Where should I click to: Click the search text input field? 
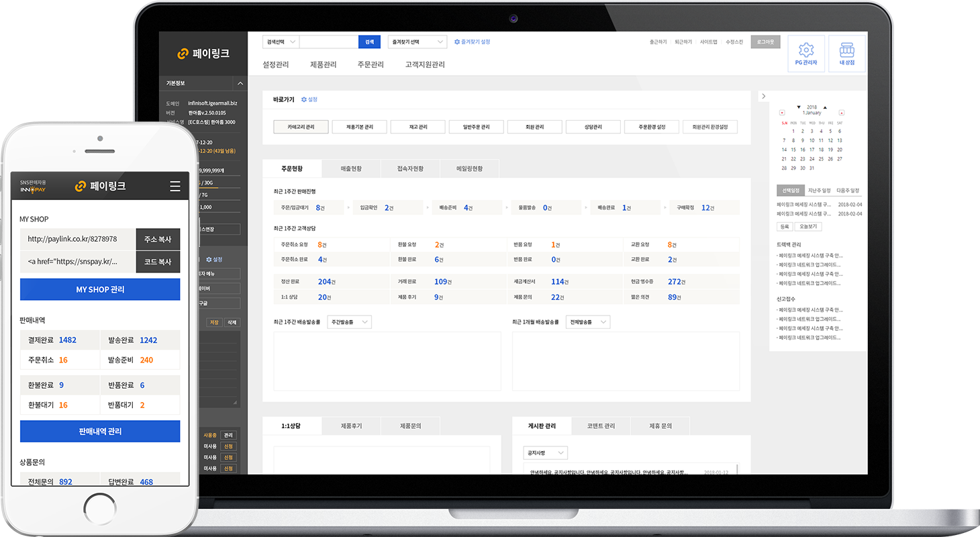tap(329, 42)
